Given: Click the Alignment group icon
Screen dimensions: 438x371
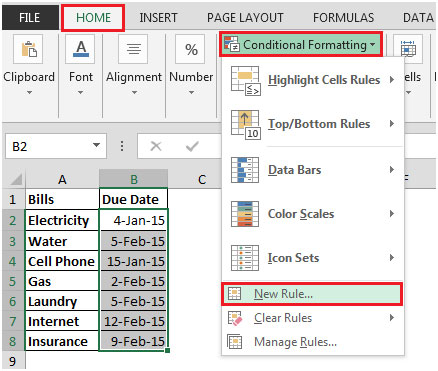Looking at the screenshot, I should tap(133, 49).
